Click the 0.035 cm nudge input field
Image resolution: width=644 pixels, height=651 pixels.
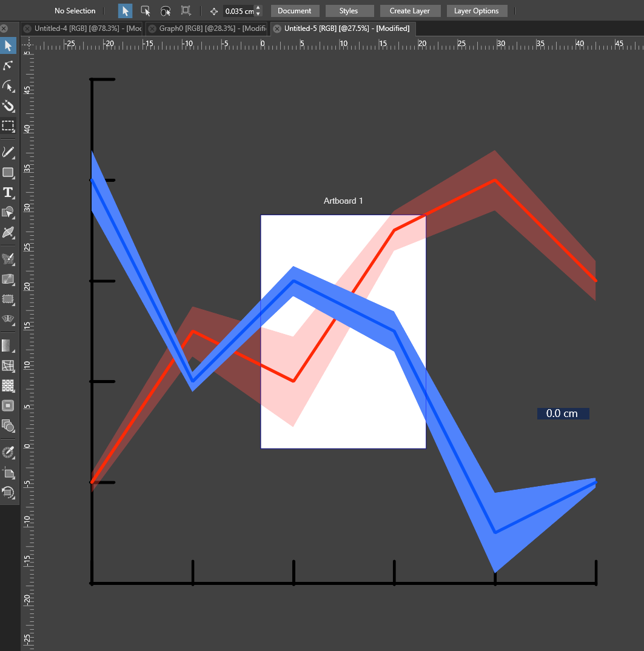pos(238,11)
